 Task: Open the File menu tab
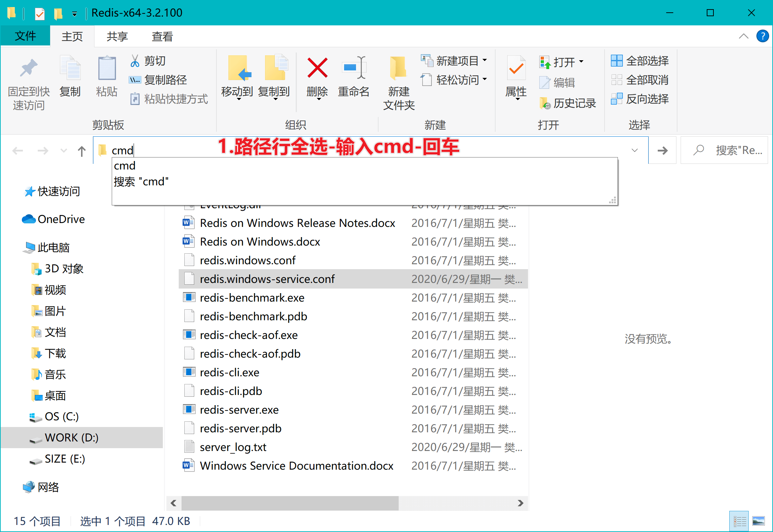[25, 36]
